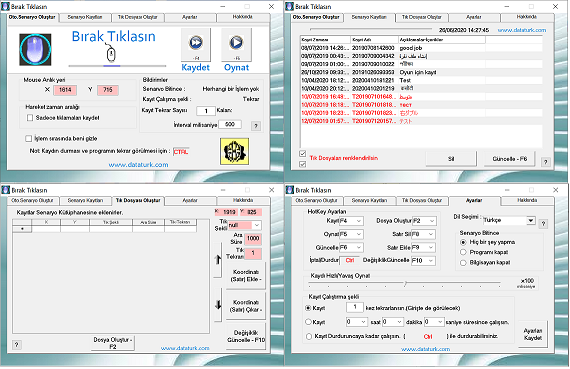Click the help question mark next to Güncelle - F6
570x369 pixels.
[x=545, y=162]
